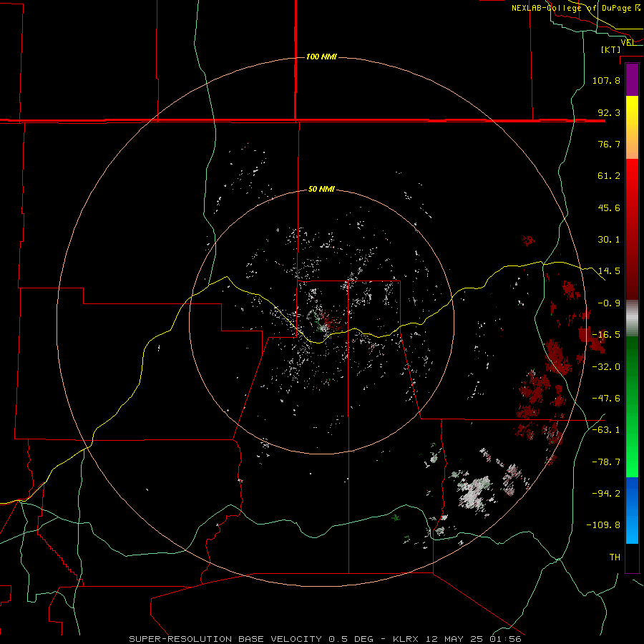Screen dimensions: 644x644
Task: Select the 92.3 scale value
Action: (609, 112)
